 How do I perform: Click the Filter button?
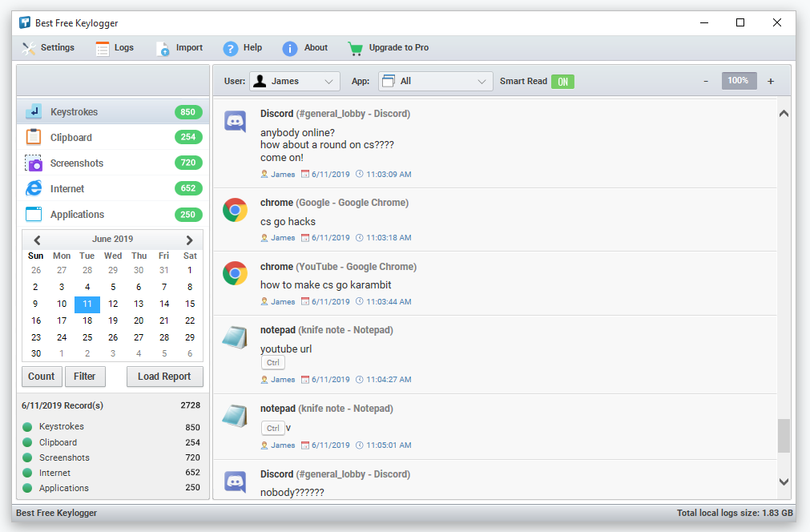point(85,377)
